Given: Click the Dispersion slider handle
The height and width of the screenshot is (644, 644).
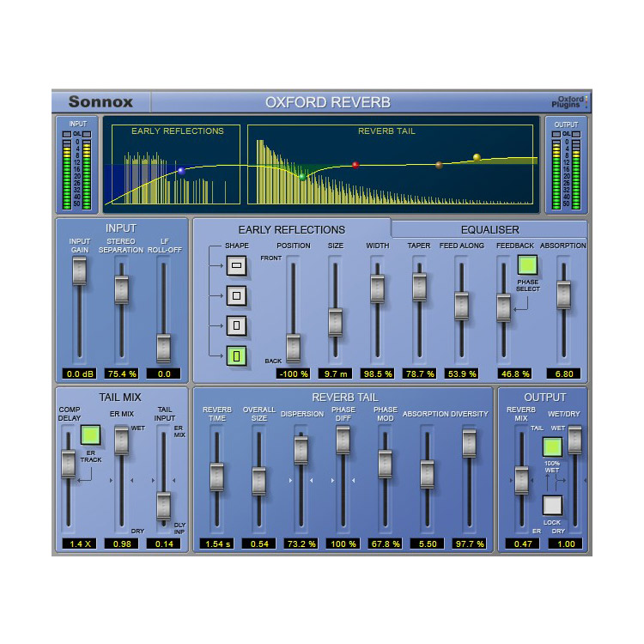Looking at the screenshot, I should pyautogui.click(x=301, y=450).
